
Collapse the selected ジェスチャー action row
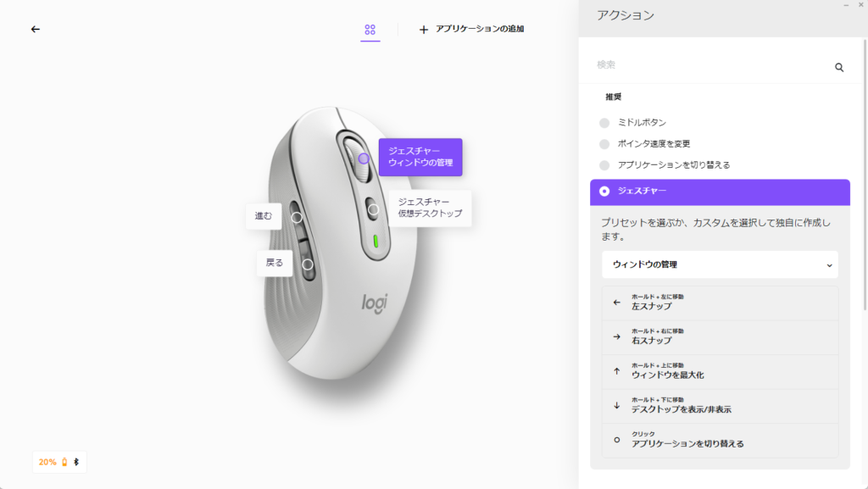(x=720, y=192)
